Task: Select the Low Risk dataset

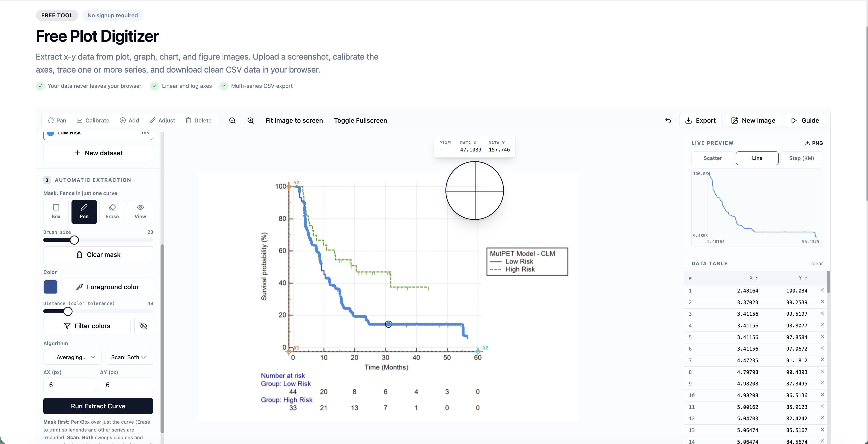Action: [x=98, y=135]
